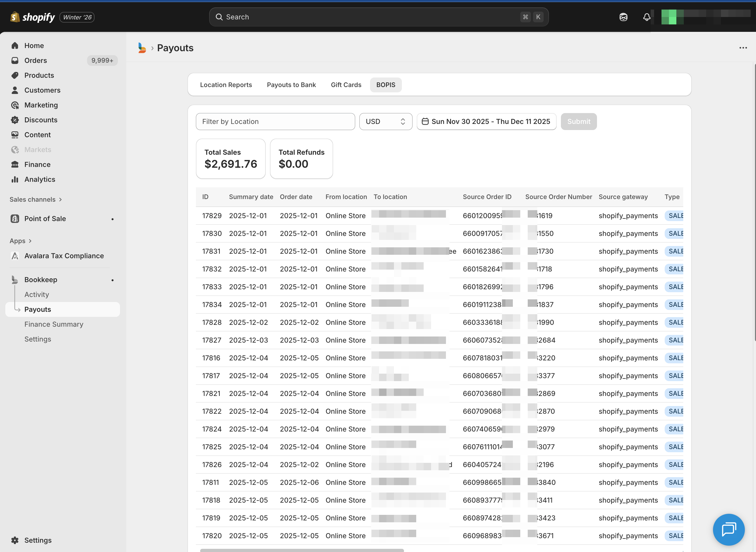Open the Avalara Tax Compliance app
This screenshot has height=552, width=756.
(x=64, y=256)
